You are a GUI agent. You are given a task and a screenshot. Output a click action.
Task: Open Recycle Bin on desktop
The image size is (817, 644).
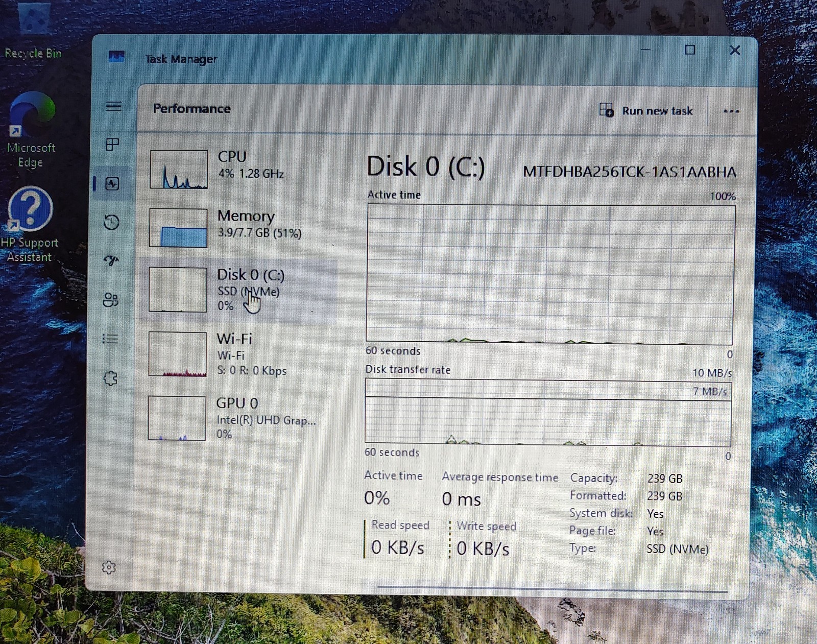point(33,32)
